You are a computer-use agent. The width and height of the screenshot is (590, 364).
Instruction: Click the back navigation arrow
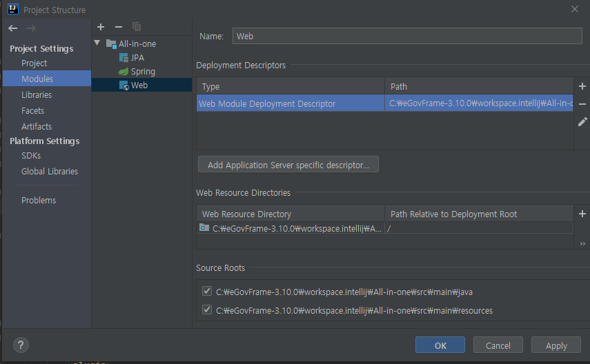click(12, 28)
